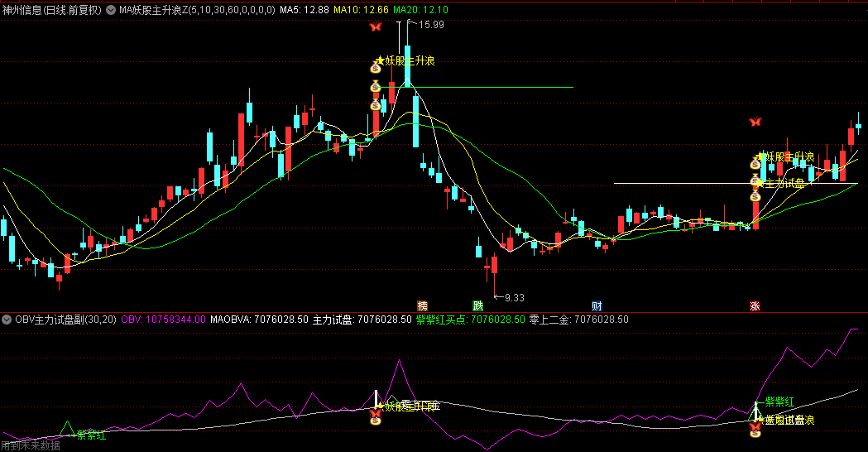Click the red butterfly icon above right-side 妖股主升浪

pyautogui.click(x=755, y=122)
